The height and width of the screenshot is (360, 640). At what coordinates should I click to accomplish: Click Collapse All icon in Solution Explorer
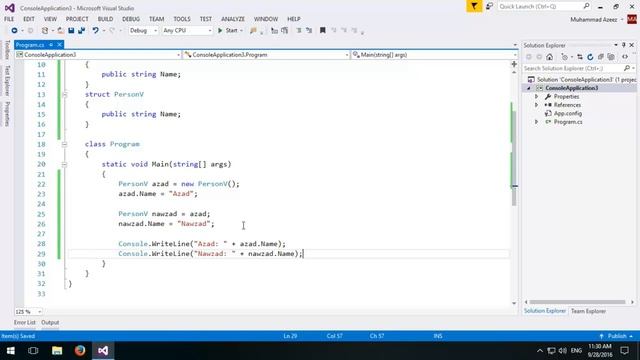[600, 57]
